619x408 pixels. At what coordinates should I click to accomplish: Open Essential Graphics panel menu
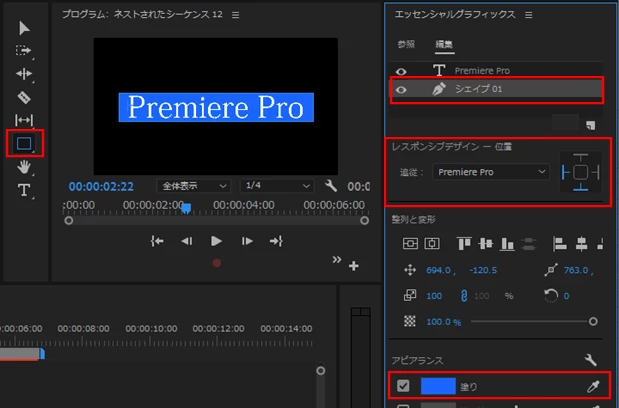pyautogui.click(x=529, y=15)
